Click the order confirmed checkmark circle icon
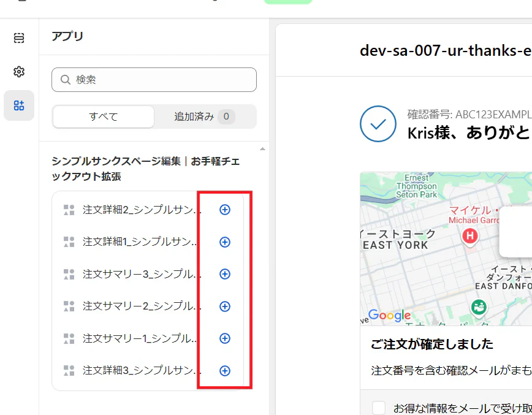532x415 pixels. [378, 124]
